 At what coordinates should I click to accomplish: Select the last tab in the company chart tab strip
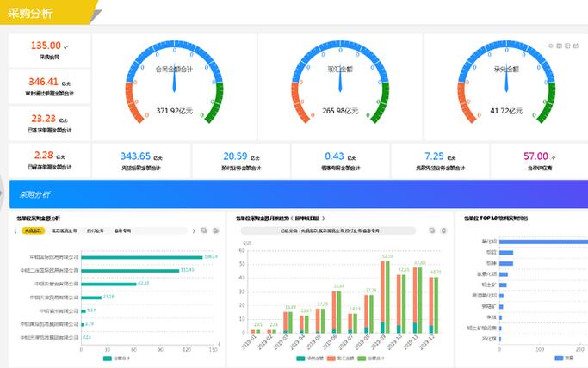pos(122,230)
